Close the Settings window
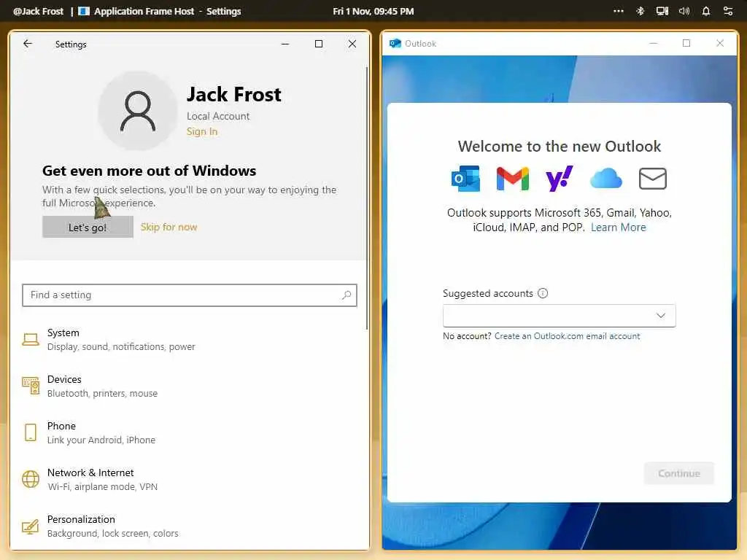Screen dimensions: 747x560 352,44
